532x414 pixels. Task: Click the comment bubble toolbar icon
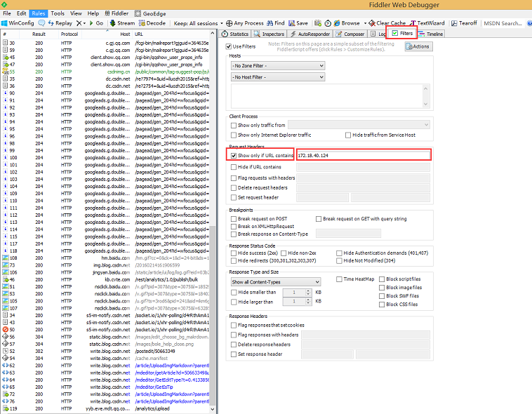point(41,23)
